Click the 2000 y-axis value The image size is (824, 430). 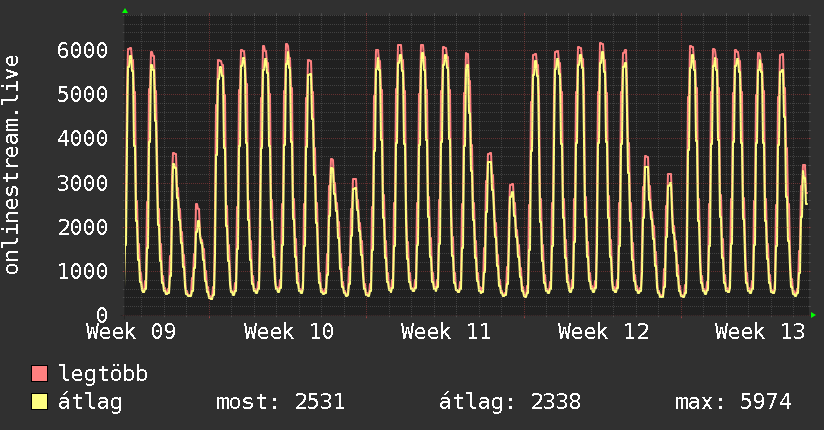pos(83,227)
